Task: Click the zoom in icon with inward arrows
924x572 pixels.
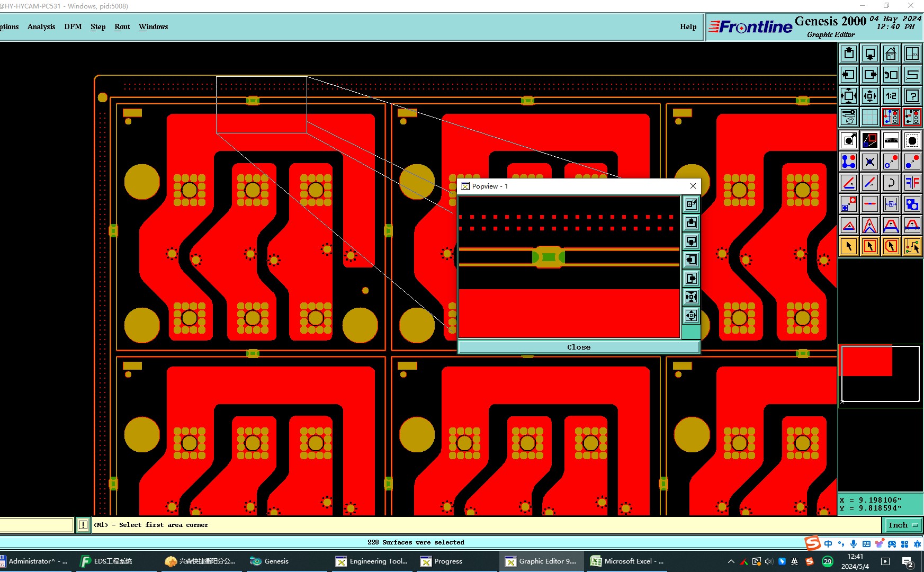Action: [849, 96]
